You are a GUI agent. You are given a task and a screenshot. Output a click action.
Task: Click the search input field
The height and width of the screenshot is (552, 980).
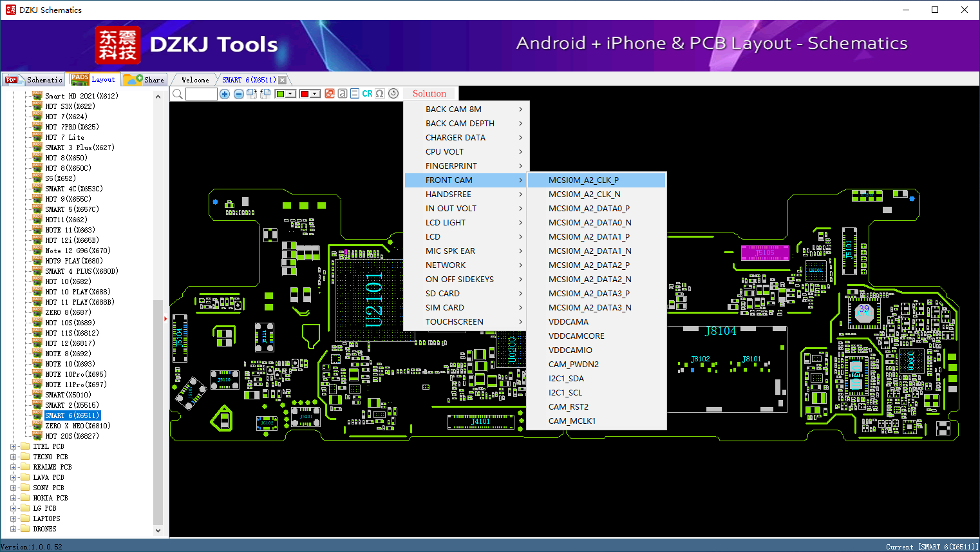[202, 94]
